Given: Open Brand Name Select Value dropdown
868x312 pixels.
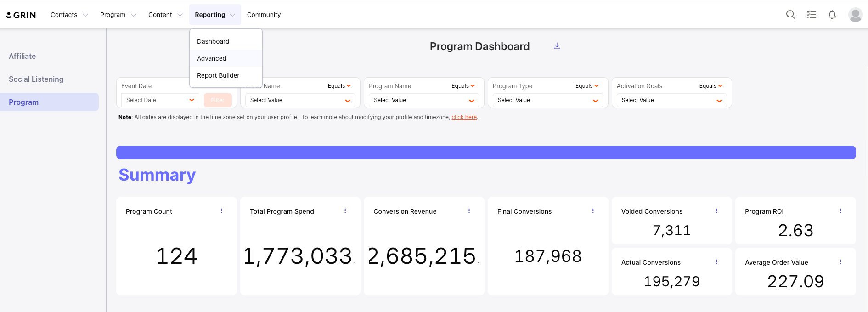Looking at the screenshot, I should point(300,100).
